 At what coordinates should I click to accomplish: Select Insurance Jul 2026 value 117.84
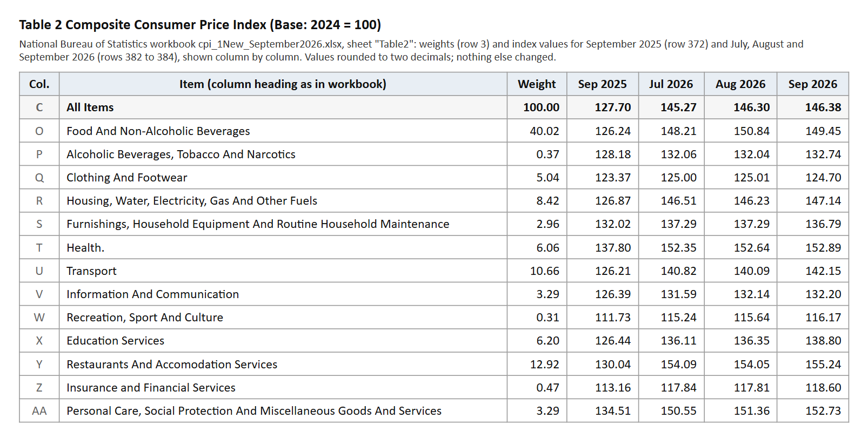click(678, 388)
